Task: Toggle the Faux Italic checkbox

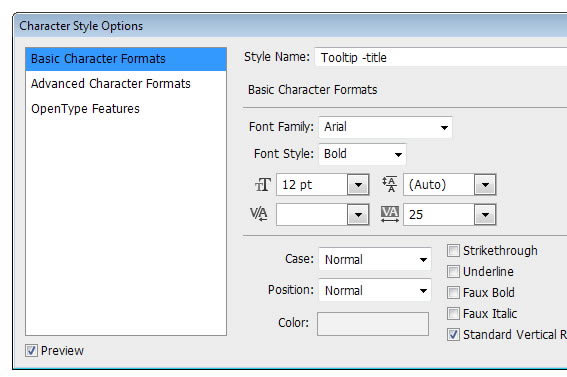Action: coord(453,313)
